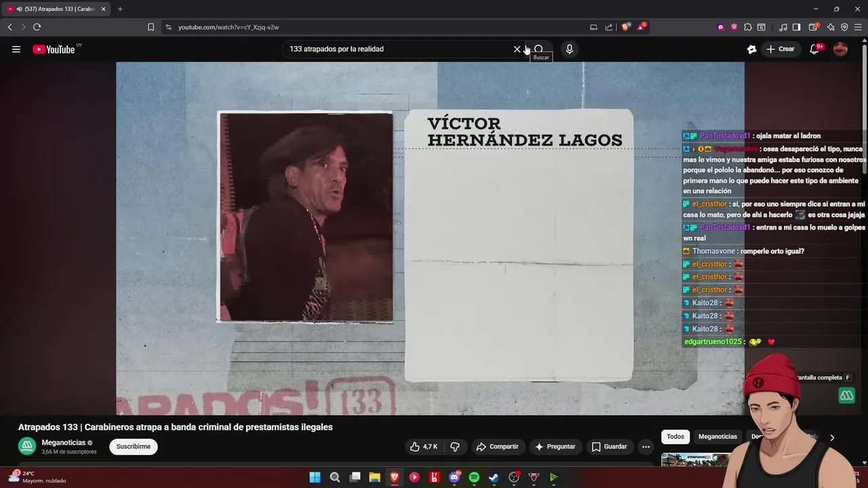Click the chat username edgartrueno1025
The height and width of the screenshot is (488, 868).
tap(713, 342)
